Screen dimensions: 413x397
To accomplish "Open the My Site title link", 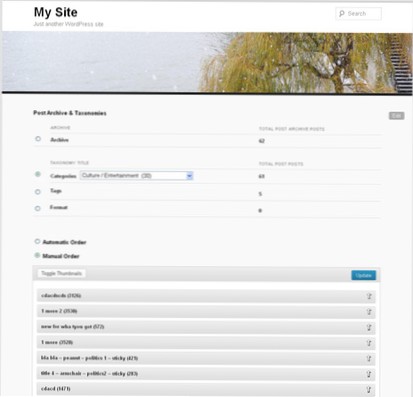I will [x=56, y=12].
